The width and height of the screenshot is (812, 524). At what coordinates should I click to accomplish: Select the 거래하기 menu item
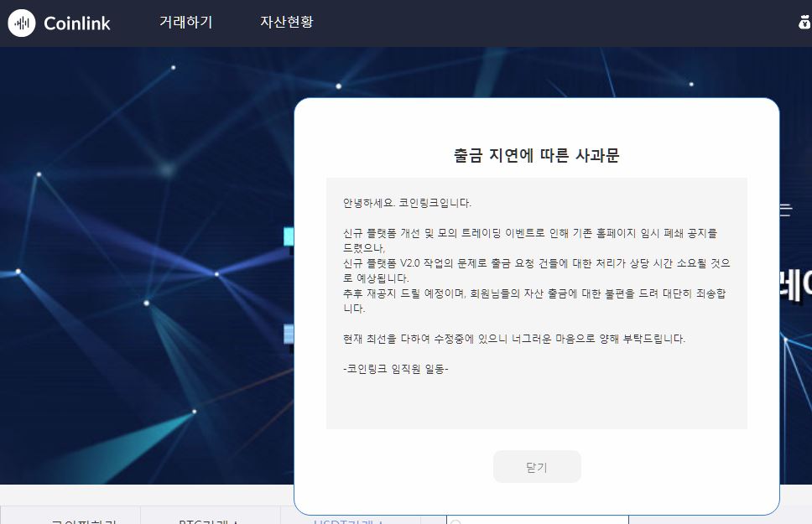[x=186, y=23]
